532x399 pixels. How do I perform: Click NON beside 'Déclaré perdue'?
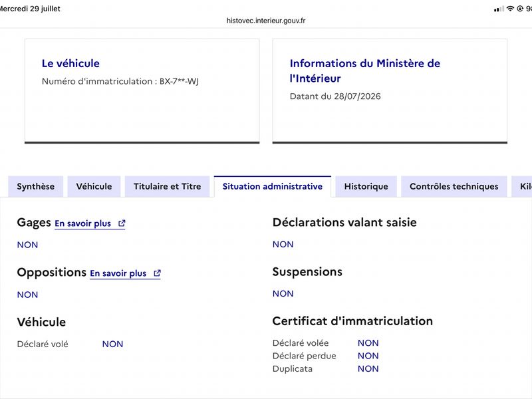tap(368, 356)
